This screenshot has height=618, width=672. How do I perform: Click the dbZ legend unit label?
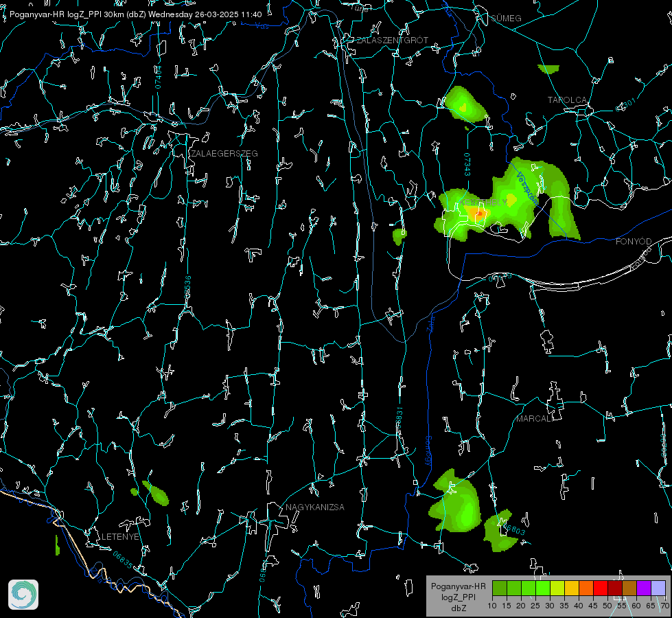pos(458,608)
